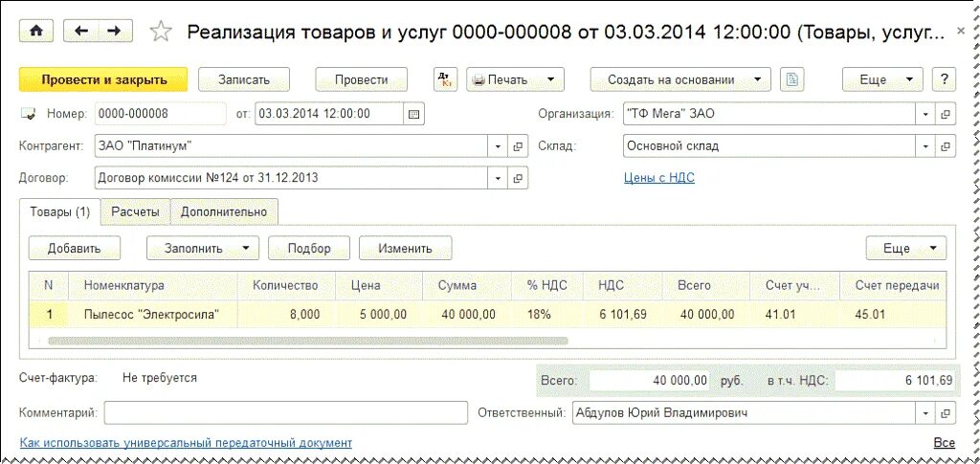Switch to the Дополнительно tab

224,211
